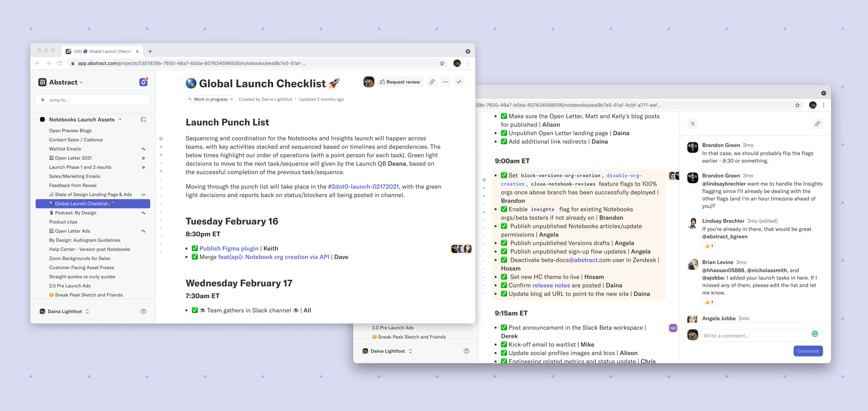Select the Global Launch Checklist browser tab
This screenshot has width=868, height=411.
pos(103,51)
